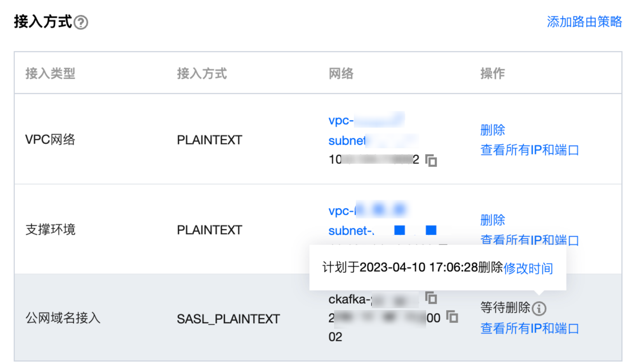Copy the VPC网络 row IP address
This screenshot has width=627, height=364.
431,160
